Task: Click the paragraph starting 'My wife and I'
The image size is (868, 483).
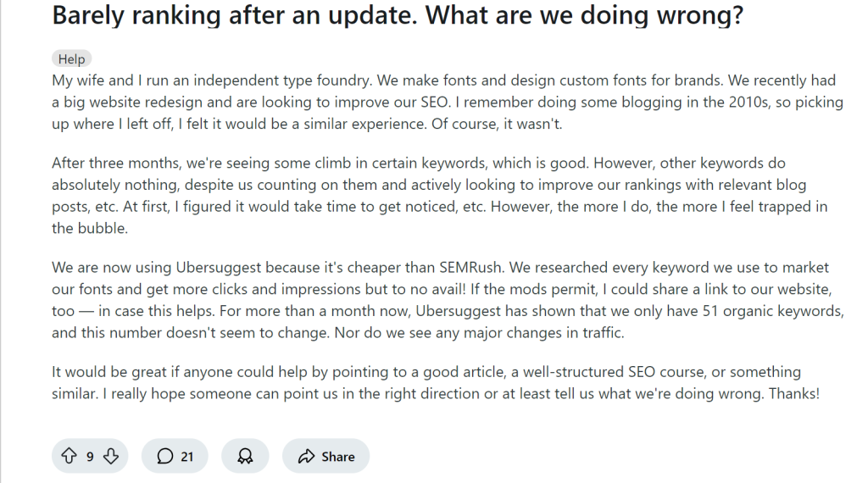Action: tap(448, 102)
